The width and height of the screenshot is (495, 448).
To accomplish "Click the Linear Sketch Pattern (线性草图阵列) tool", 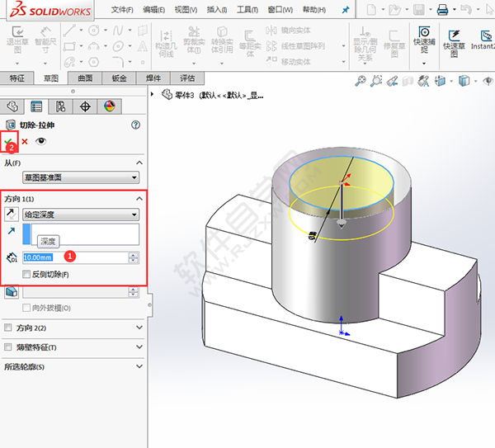I will point(295,46).
